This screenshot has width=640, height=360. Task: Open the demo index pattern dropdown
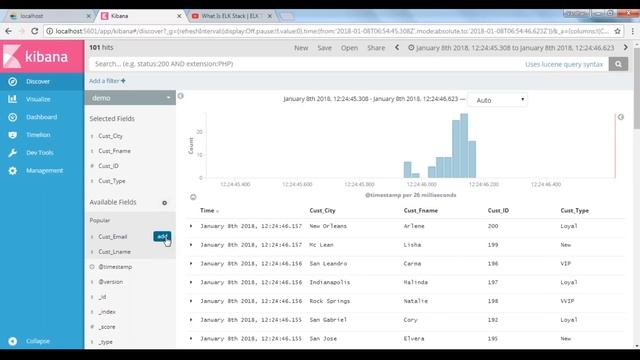(x=130, y=98)
